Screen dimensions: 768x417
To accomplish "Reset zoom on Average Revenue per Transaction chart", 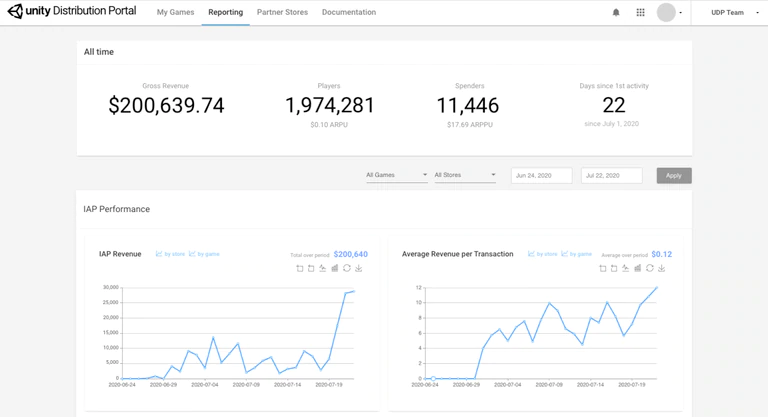I will pyautogui.click(x=614, y=268).
